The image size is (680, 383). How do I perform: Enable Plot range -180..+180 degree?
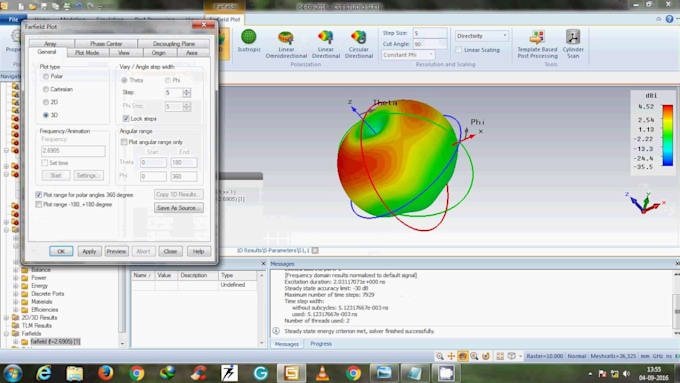39,204
